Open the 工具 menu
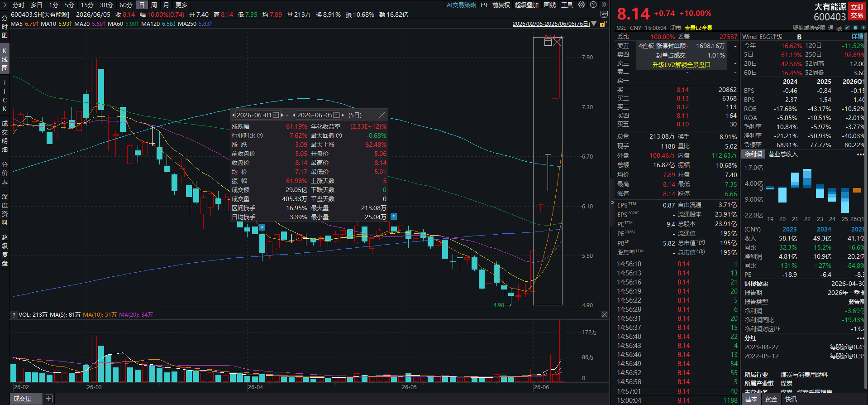This screenshot has width=868, height=405. click(567, 5)
